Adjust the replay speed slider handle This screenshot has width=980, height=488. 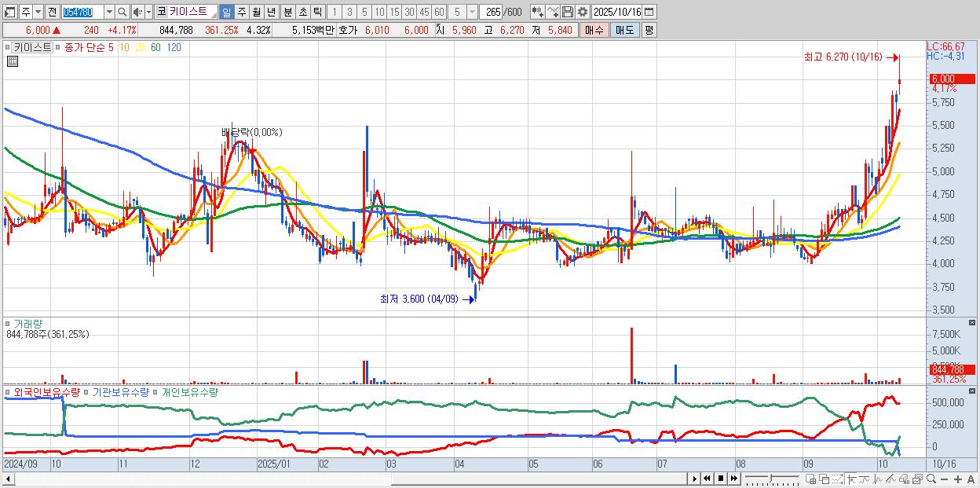click(x=771, y=478)
